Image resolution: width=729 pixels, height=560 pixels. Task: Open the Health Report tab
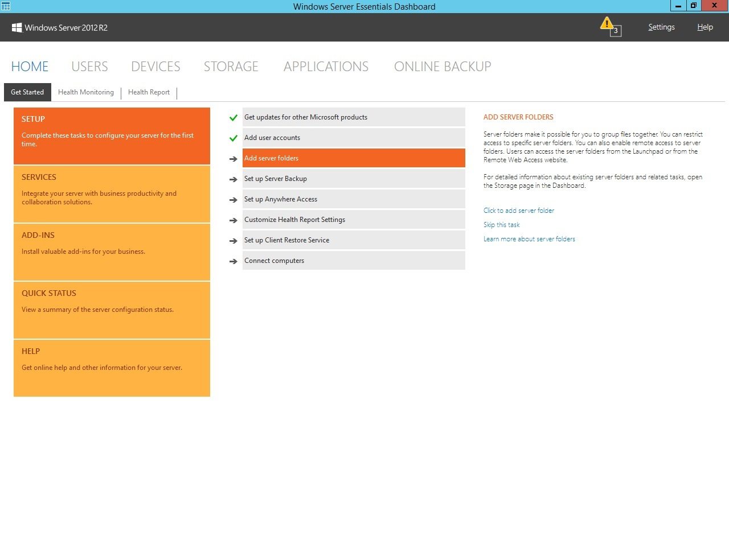(x=149, y=92)
